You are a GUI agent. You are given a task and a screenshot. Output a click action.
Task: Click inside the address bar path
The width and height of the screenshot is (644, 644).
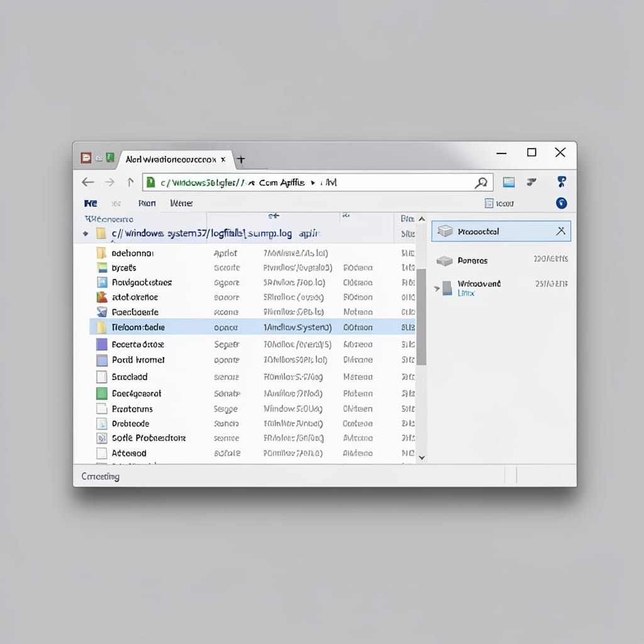pyautogui.click(x=318, y=182)
